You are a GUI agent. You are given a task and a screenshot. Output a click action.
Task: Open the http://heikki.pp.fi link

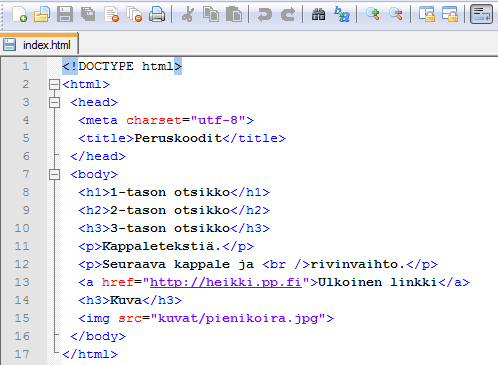(226, 282)
